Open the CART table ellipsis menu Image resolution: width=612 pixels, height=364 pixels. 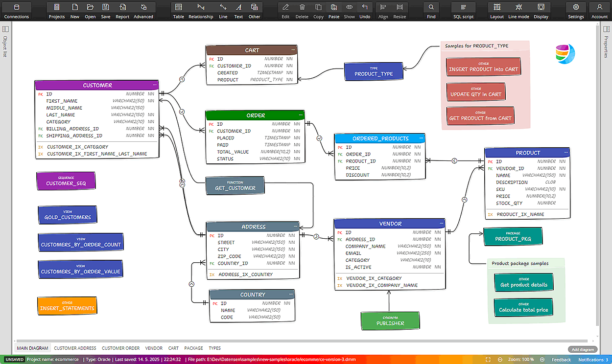click(293, 50)
